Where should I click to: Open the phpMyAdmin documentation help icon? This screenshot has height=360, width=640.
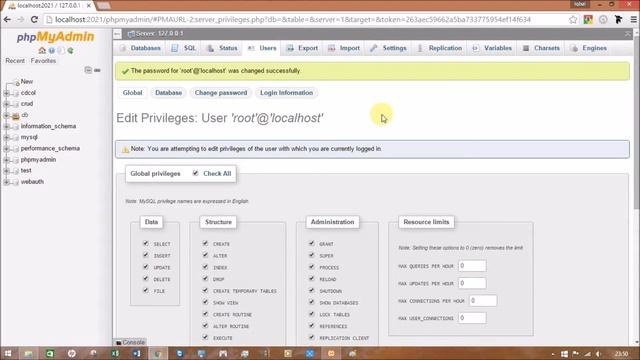[51, 51]
